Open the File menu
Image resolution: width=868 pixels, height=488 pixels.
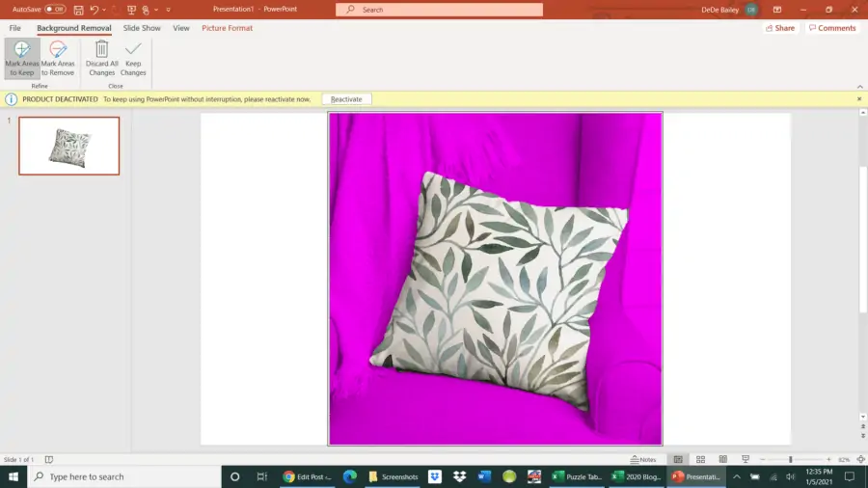[x=14, y=28]
